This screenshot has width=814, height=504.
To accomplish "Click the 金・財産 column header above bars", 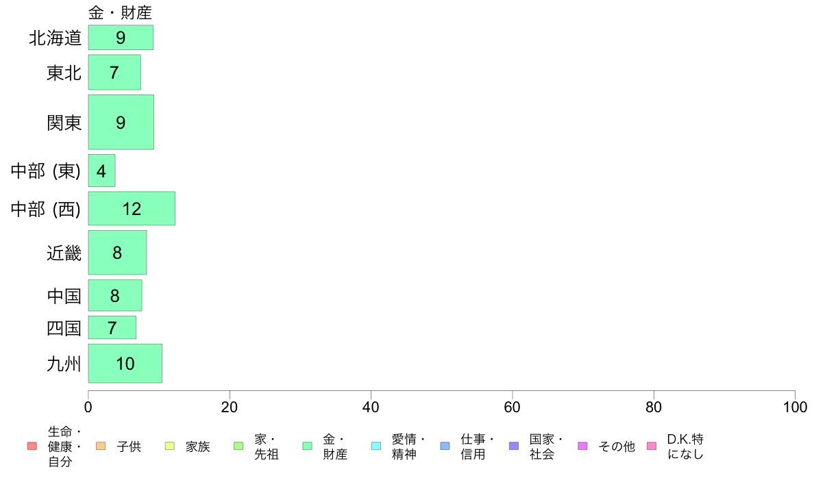I will (120, 12).
